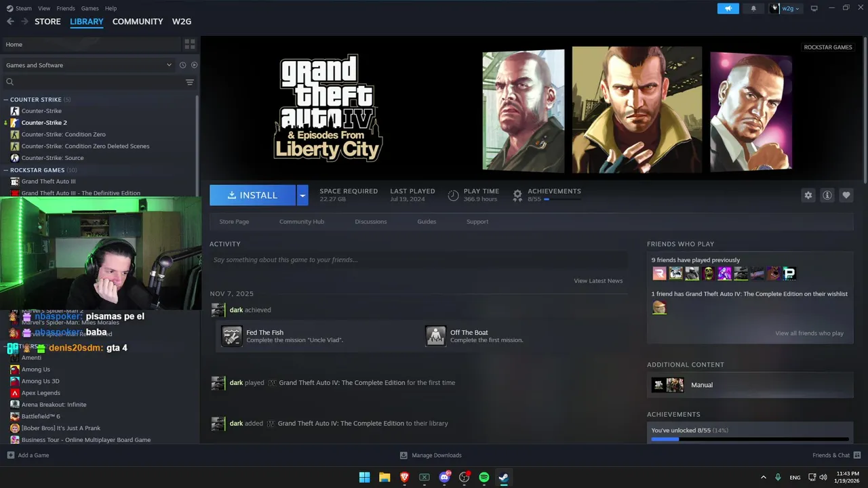The height and width of the screenshot is (488, 868).
Task: Click the library Home button
Action: [91, 44]
